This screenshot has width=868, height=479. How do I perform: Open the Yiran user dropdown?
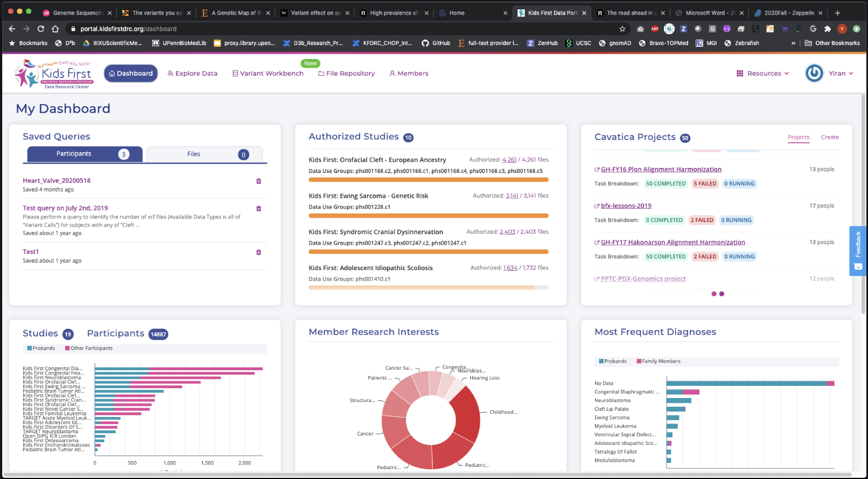pyautogui.click(x=841, y=73)
